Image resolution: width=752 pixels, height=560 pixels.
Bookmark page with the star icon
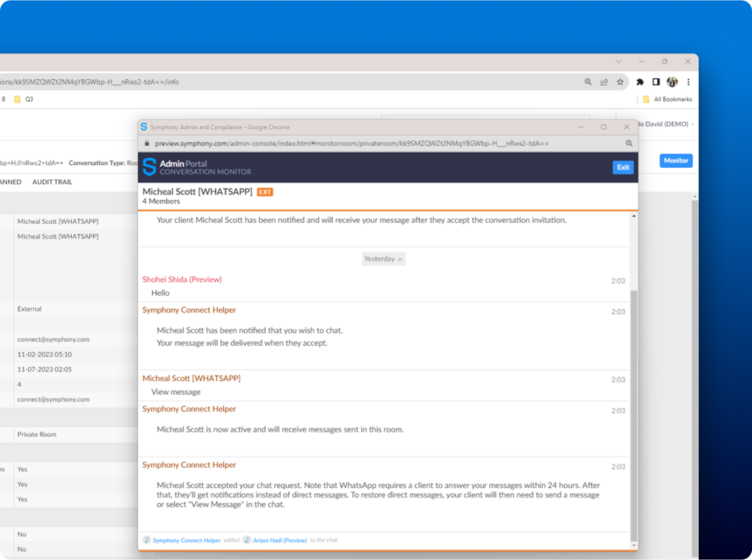(x=620, y=82)
